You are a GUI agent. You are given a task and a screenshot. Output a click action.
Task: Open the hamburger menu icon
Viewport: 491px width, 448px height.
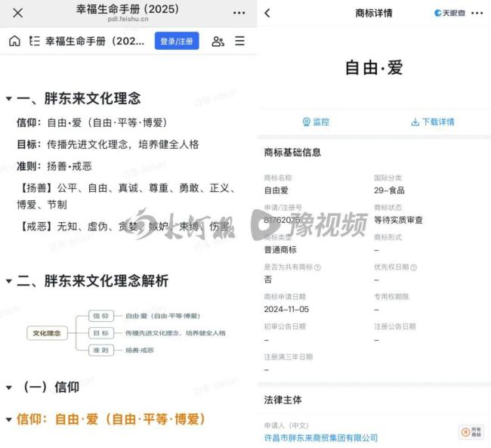[239, 41]
